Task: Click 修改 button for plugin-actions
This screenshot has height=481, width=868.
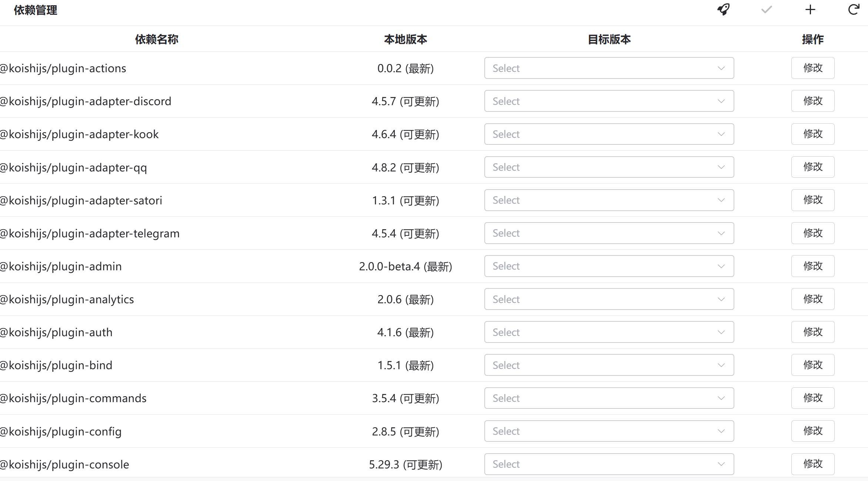Action: (813, 68)
